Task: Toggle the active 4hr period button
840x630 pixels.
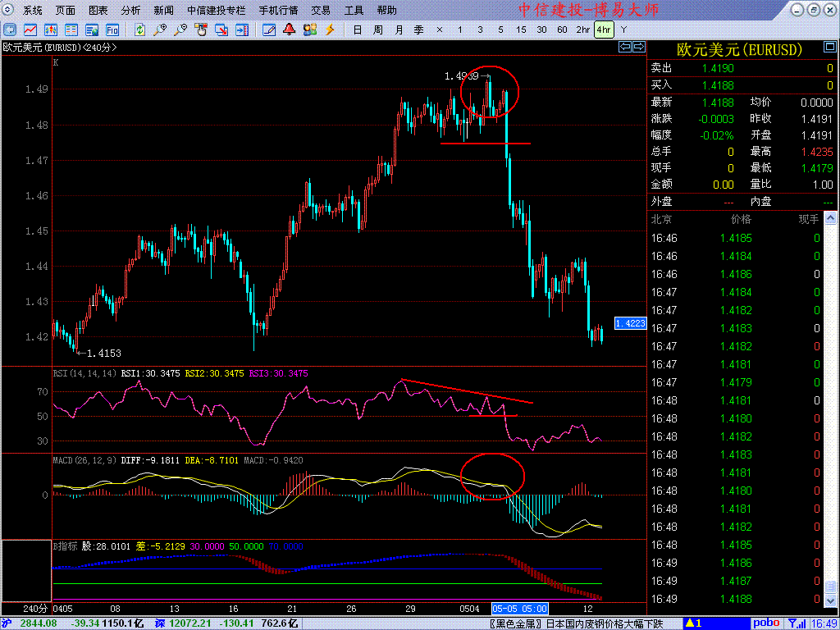Action: click(604, 30)
